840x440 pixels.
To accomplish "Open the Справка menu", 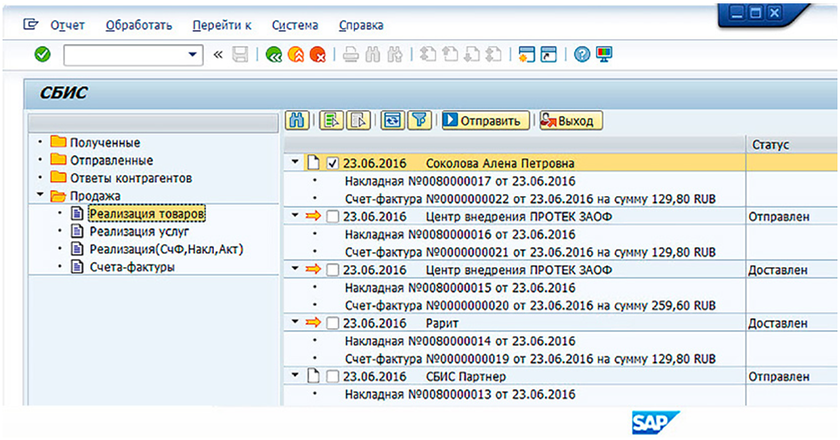I will click(360, 25).
